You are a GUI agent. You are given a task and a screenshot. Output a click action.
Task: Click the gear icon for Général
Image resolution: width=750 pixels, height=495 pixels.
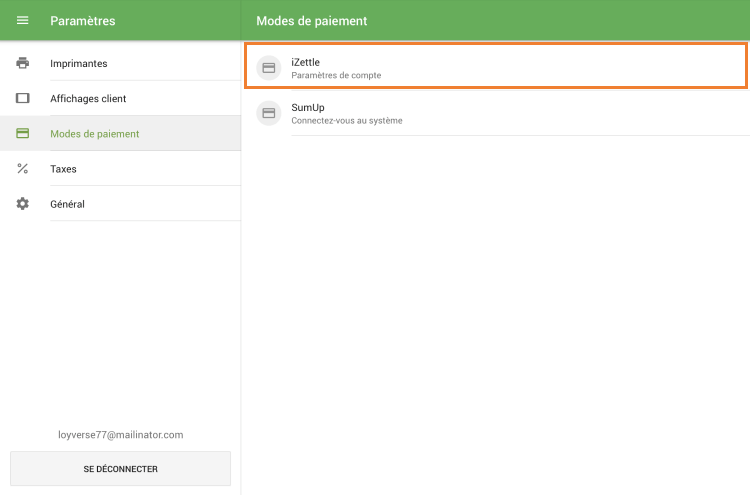pyautogui.click(x=22, y=204)
